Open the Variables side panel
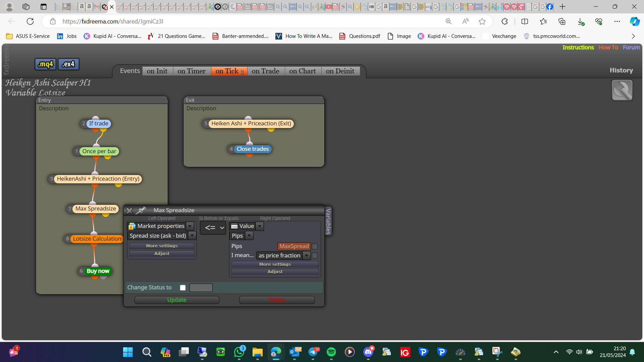This screenshot has height=362, width=644. click(x=328, y=221)
